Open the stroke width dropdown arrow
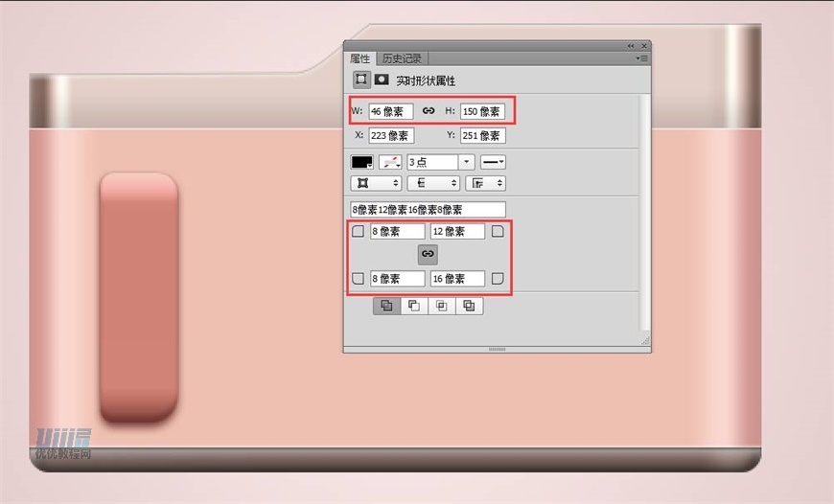The image size is (834, 504). coord(467,162)
